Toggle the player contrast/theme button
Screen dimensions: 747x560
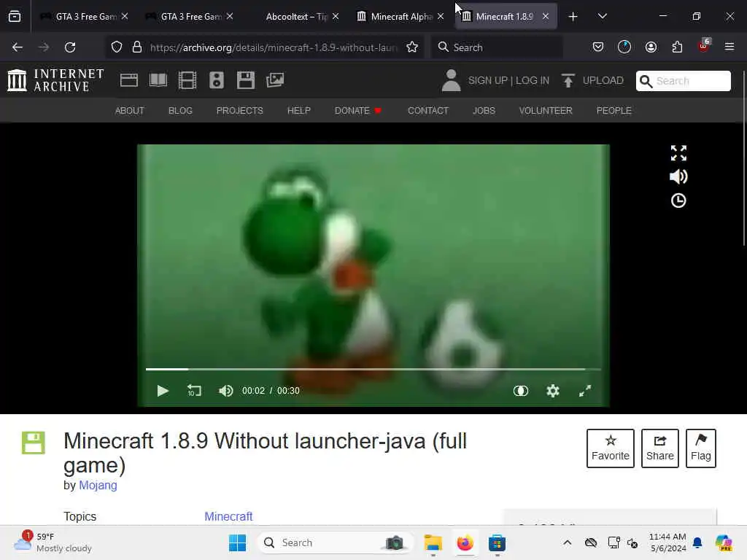pos(521,391)
